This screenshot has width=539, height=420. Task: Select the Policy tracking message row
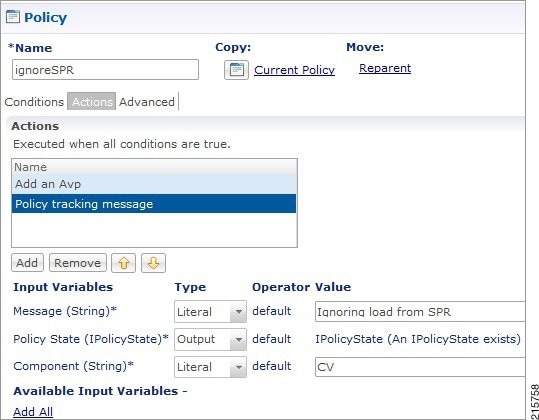(154, 204)
